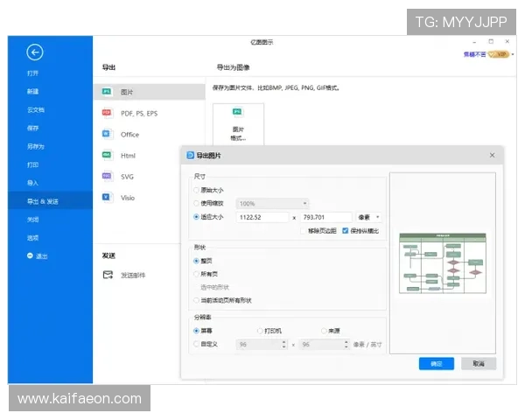Select the 打印机 resolution radio
This screenshot has width=525, height=420.
point(260,331)
